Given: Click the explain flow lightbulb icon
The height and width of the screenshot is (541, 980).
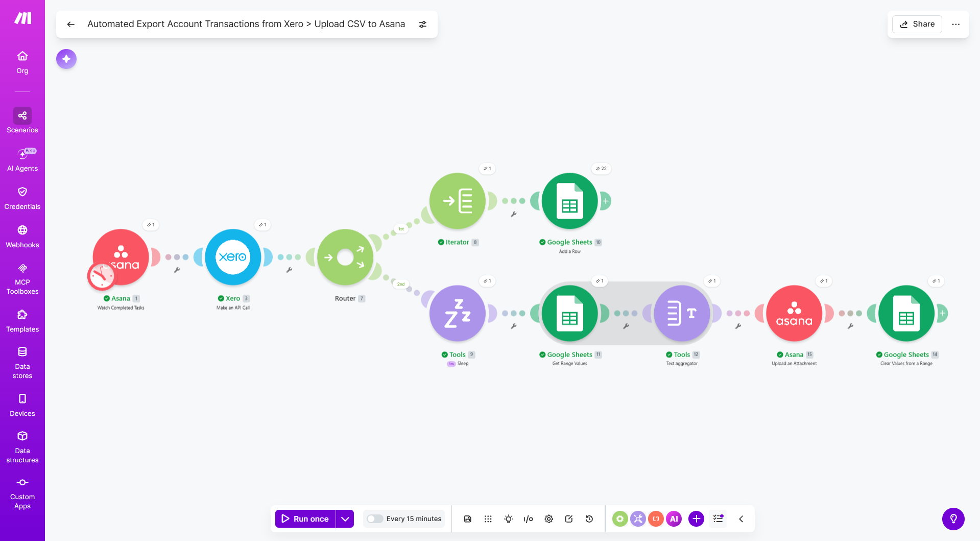Looking at the screenshot, I should point(508,519).
